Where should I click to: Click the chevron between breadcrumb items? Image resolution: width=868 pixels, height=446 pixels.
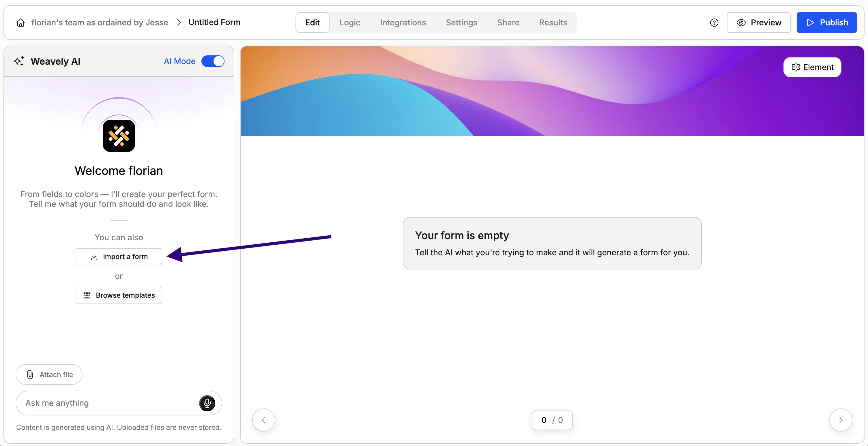coord(178,22)
